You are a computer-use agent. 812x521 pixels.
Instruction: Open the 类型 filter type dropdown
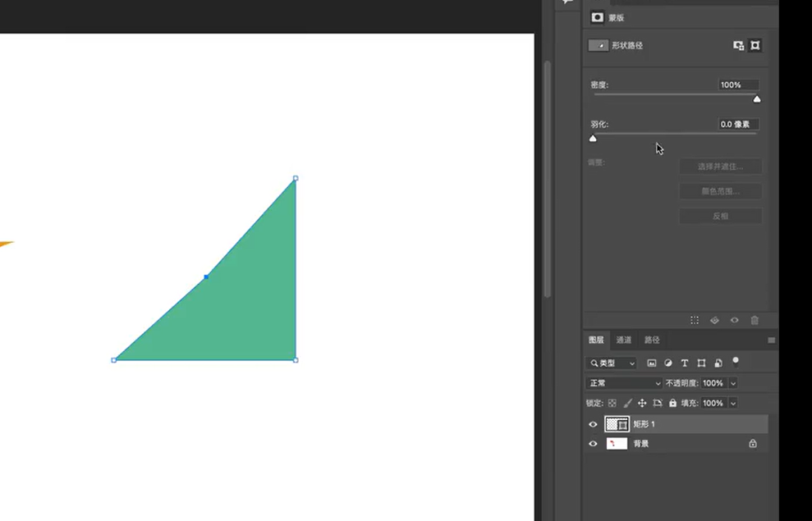(611, 363)
